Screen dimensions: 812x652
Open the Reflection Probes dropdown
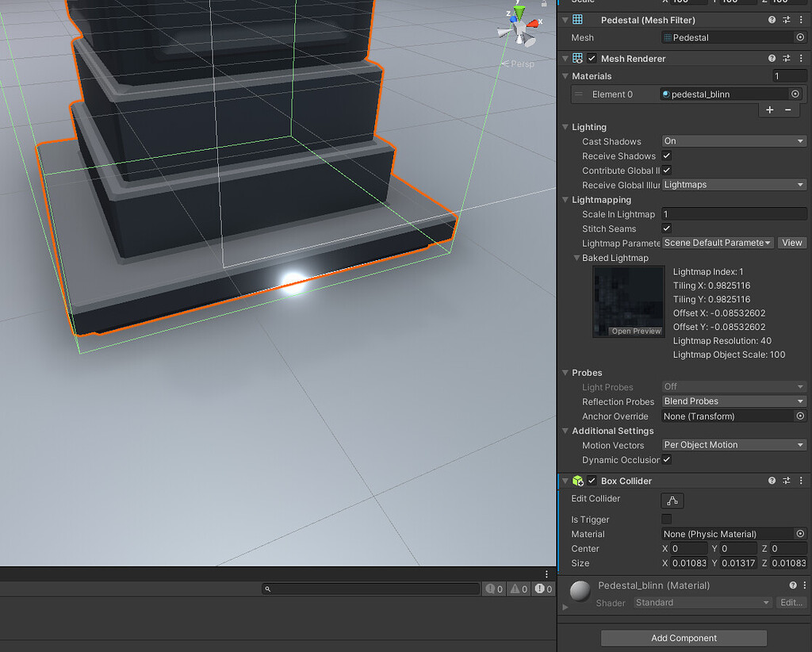[x=733, y=401]
